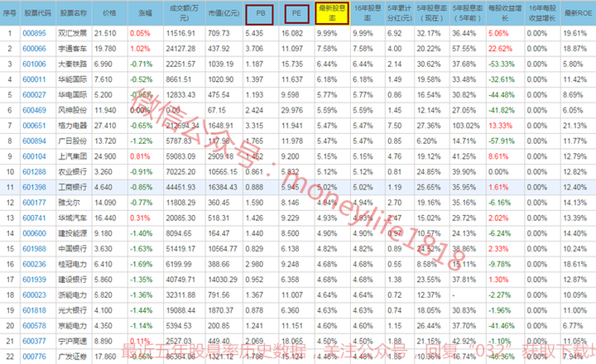Open stock code link 600011
The width and height of the screenshot is (596, 364).
click(x=34, y=79)
